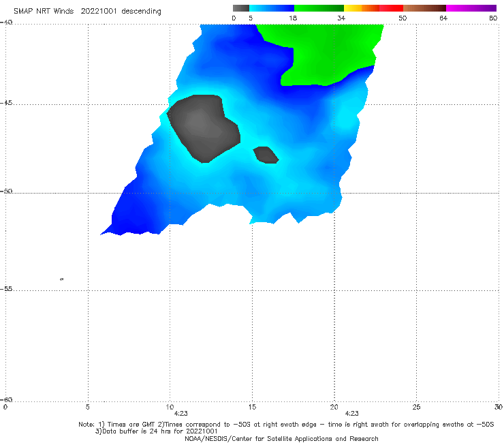Click the longitude label '20'
Screen dimensions: 504x443
click(334, 407)
